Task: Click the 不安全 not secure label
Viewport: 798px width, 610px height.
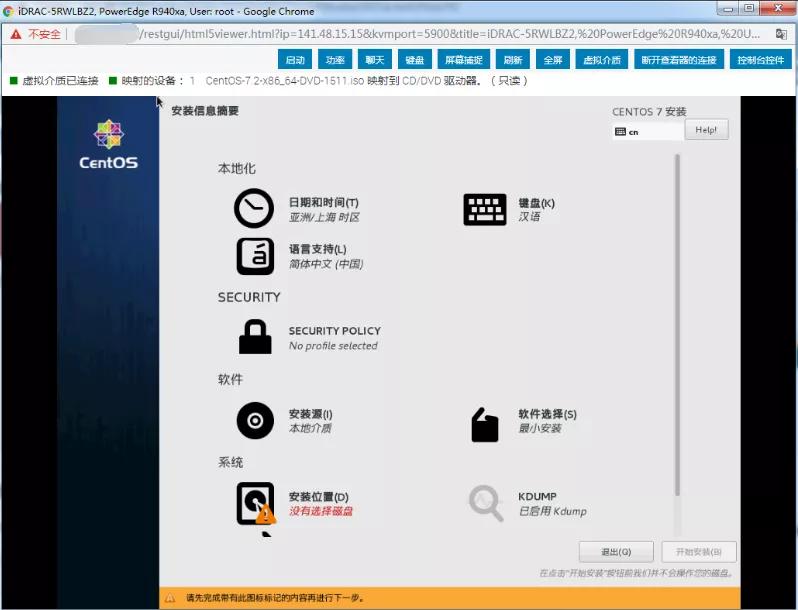Action: [x=44, y=34]
